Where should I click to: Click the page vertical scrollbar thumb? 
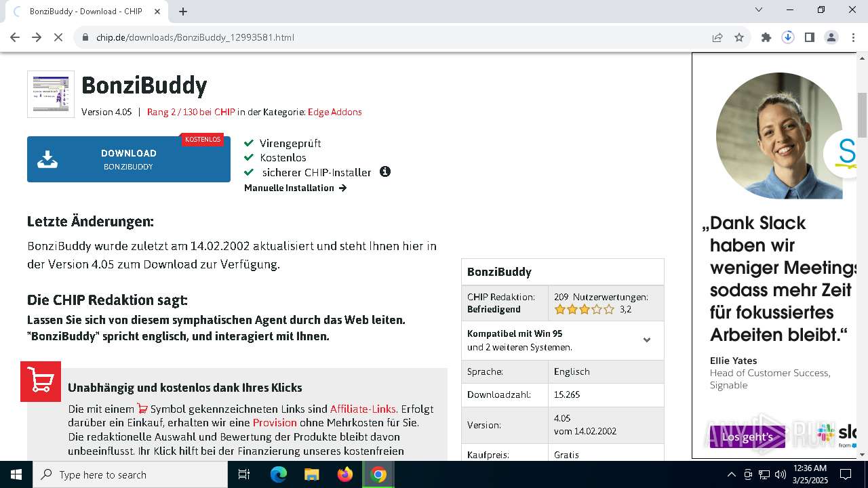tap(862, 115)
